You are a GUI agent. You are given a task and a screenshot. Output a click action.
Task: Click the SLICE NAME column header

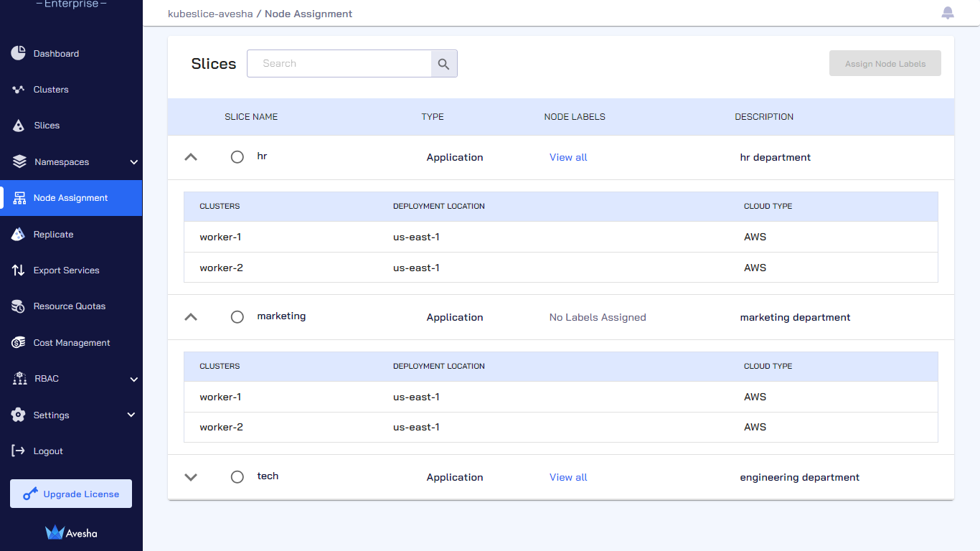point(251,117)
